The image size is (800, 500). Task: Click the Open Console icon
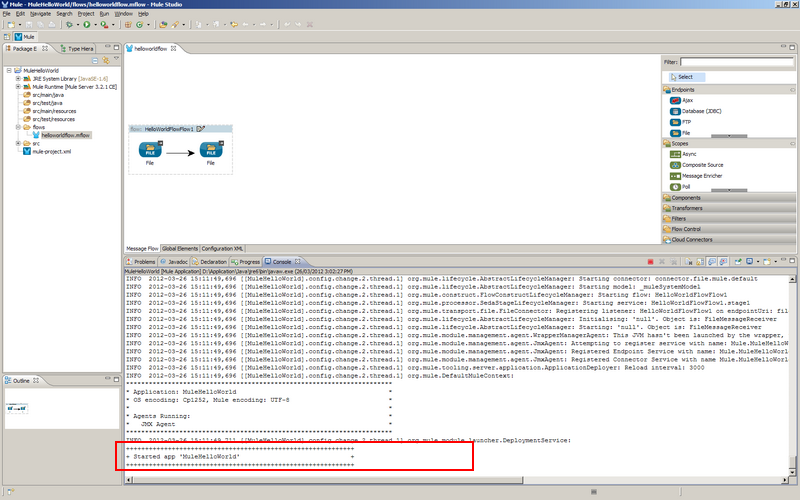pyautogui.click(x=767, y=262)
